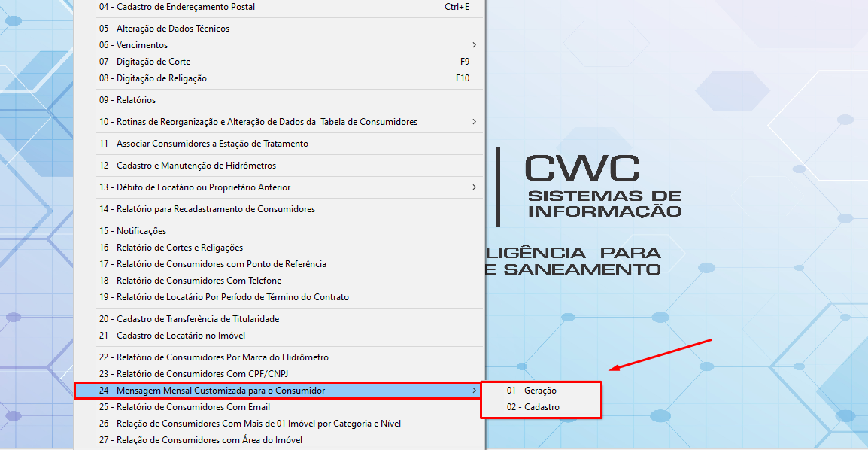Open 07 - Digitação de Corte
The height and width of the screenshot is (450, 868).
pos(144,62)
